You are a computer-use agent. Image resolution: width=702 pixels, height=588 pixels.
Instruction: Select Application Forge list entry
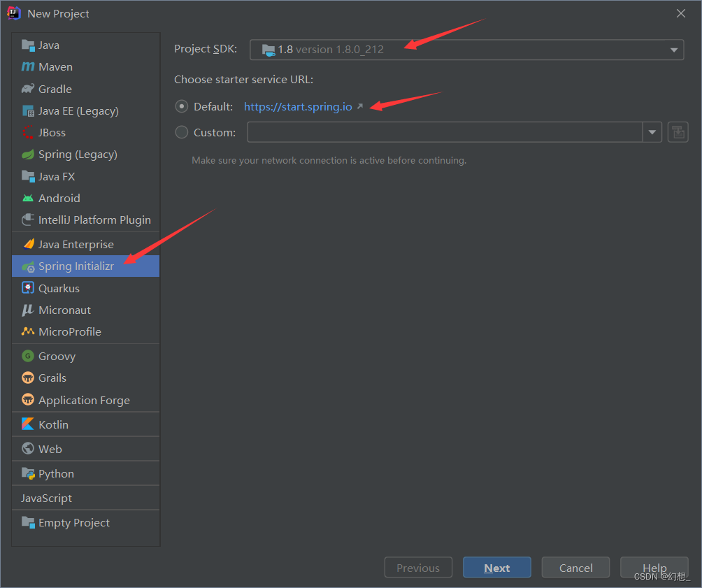click(x=85, y=400)
